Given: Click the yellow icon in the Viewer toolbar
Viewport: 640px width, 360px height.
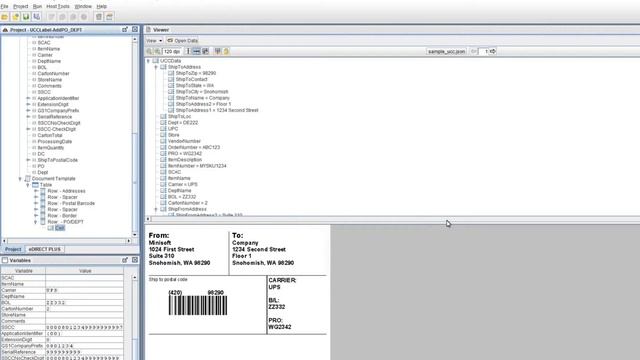Looking at the screenshot, I should coord(226,51).
